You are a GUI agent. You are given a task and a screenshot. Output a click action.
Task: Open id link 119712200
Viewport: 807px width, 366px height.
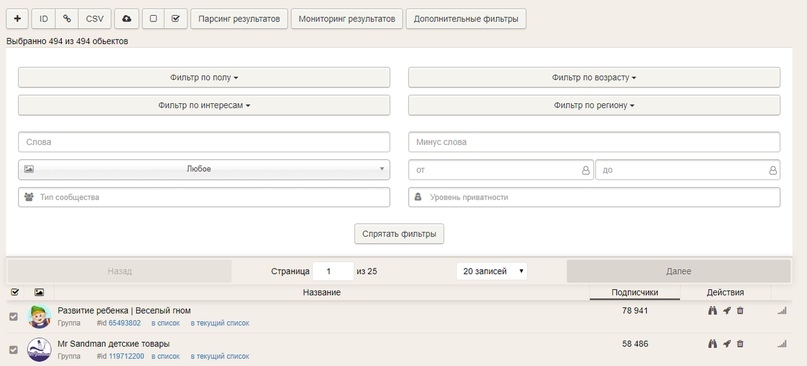126,356
